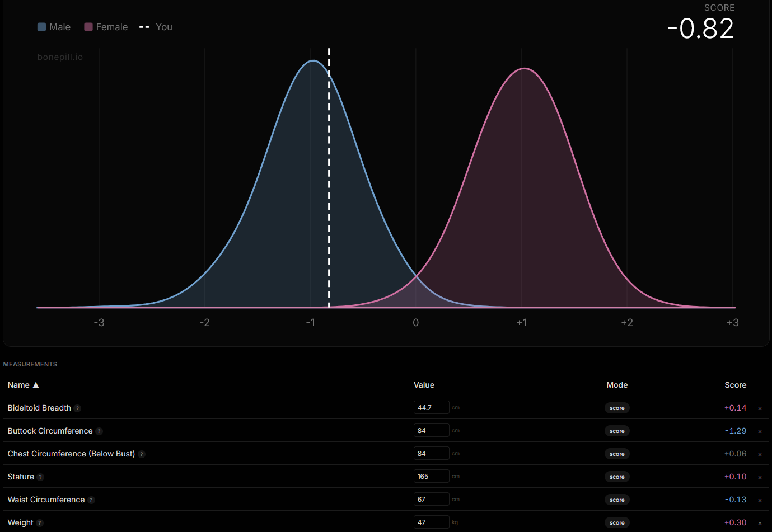772x532 pixels.
Task: Click the +0.06 Chest Circumference score
Action: [735, 454]
